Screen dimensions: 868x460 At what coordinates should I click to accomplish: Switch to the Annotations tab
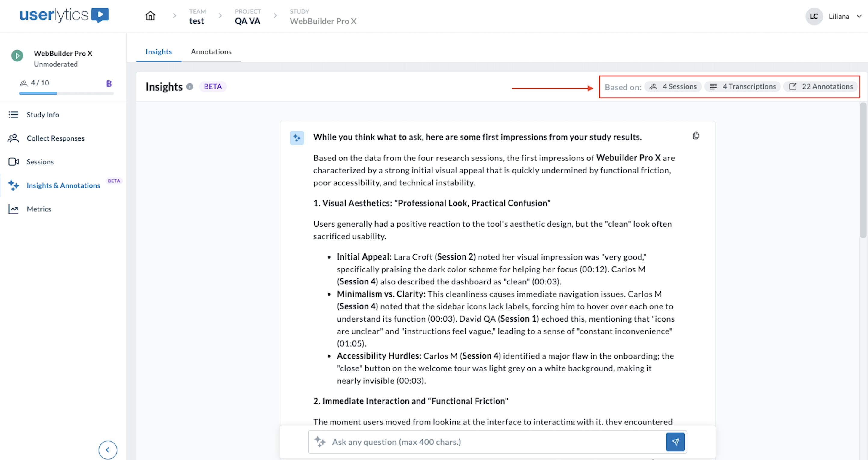pos(211,52)
